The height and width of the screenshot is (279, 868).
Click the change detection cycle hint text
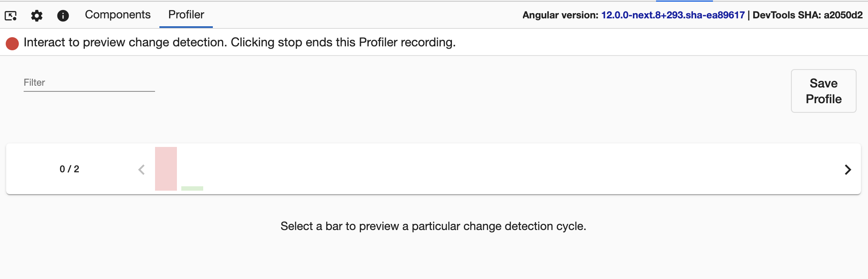[434, 227]
